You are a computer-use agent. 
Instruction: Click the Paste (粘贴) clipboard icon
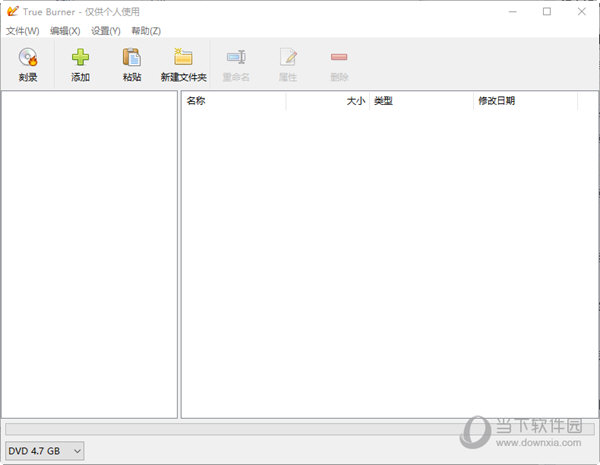click(132, 57)
